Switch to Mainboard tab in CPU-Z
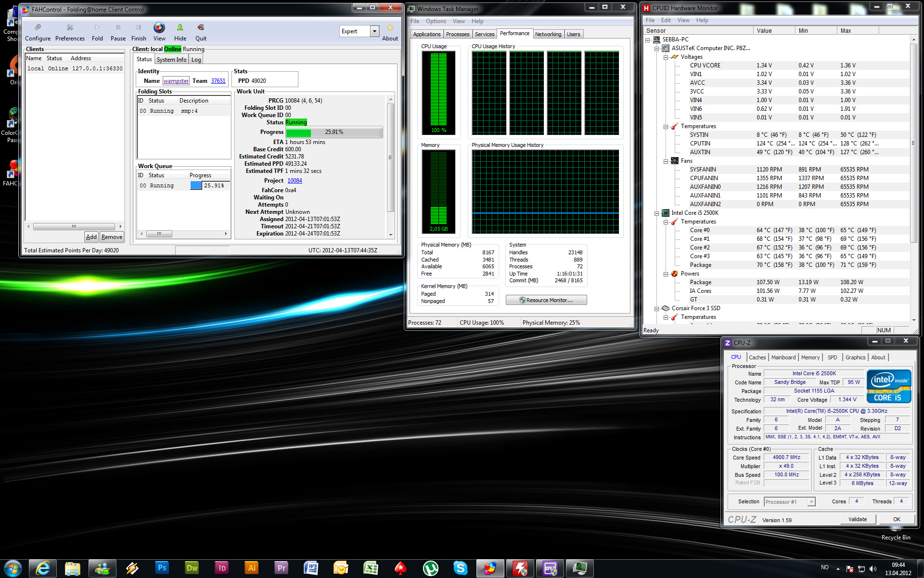 coord(783,357)
